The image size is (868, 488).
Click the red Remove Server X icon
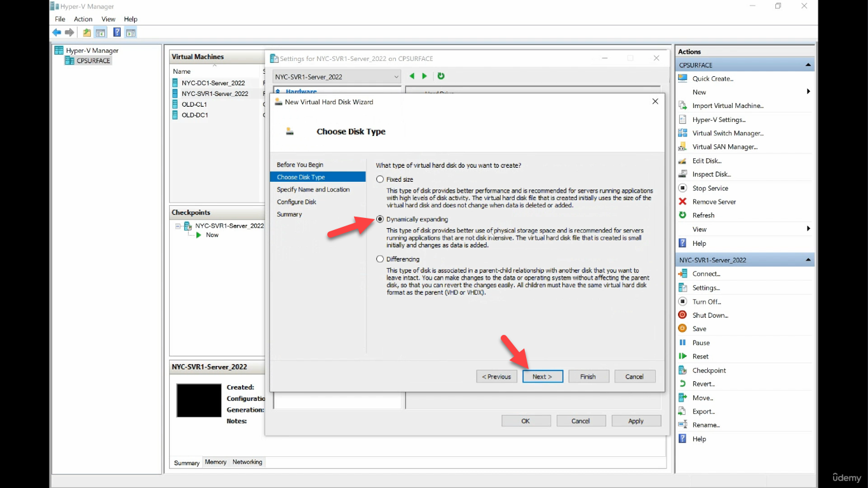click(x=682, y=201)
